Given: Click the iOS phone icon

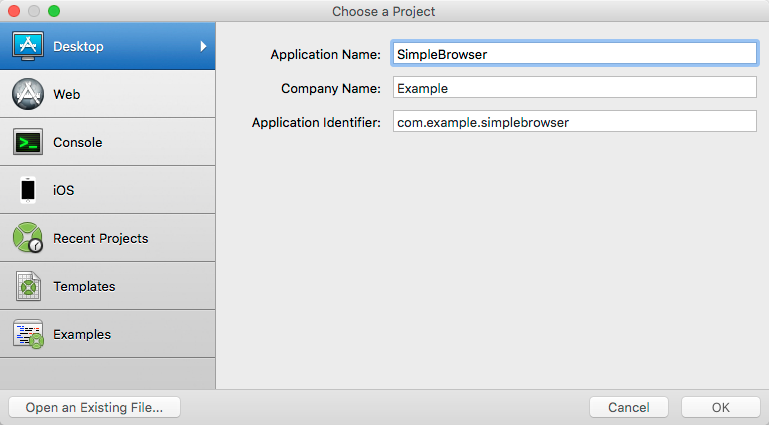Looking at the screenshot, I should [x=28, y=190].
